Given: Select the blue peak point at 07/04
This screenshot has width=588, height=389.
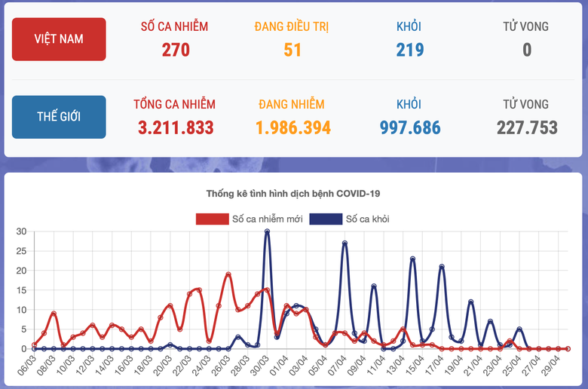Looking at the screenshot, I should pyautogui.click(x=345, y=244).
